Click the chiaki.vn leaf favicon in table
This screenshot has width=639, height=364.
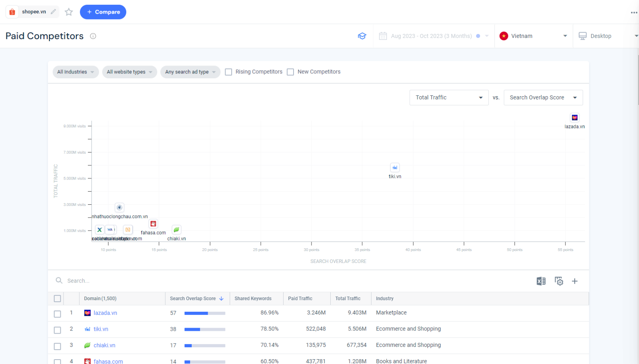click(87, 345)
